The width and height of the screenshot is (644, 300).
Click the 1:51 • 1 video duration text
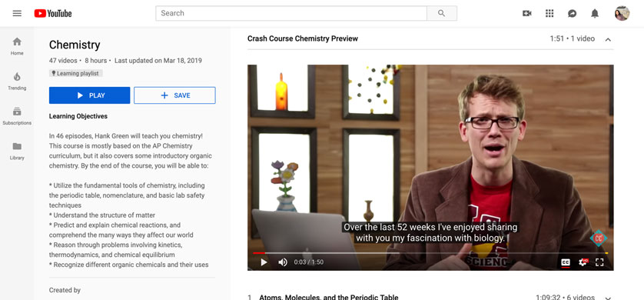point(572,38)
